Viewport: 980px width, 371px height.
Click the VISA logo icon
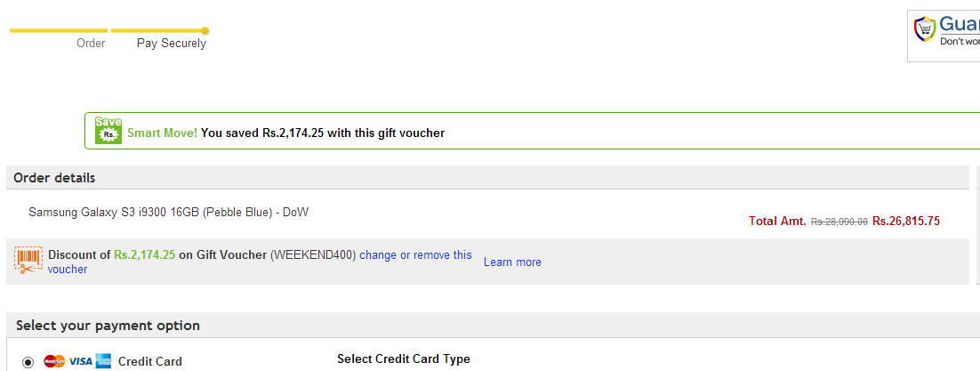[80, 361]
